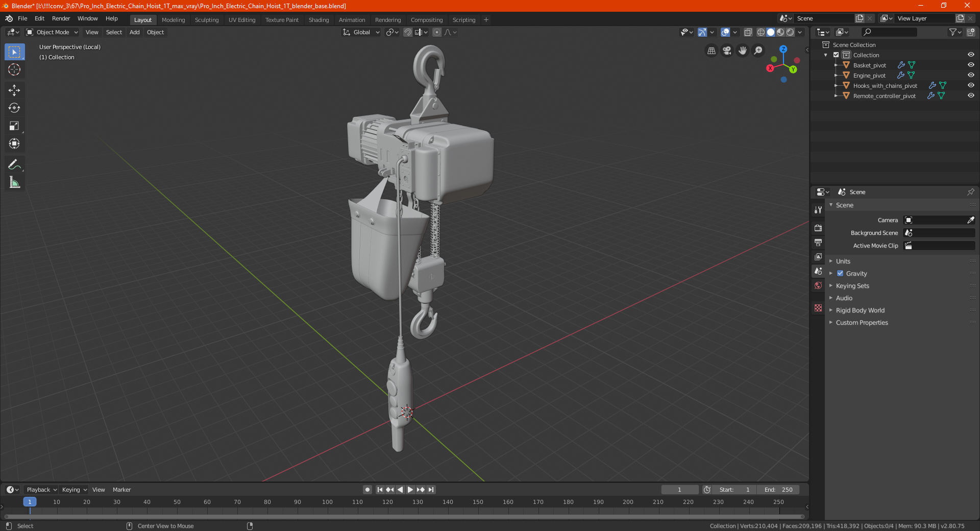Click the End frame field
Viewport: 980px width, 531px height.
pos(778,490)
